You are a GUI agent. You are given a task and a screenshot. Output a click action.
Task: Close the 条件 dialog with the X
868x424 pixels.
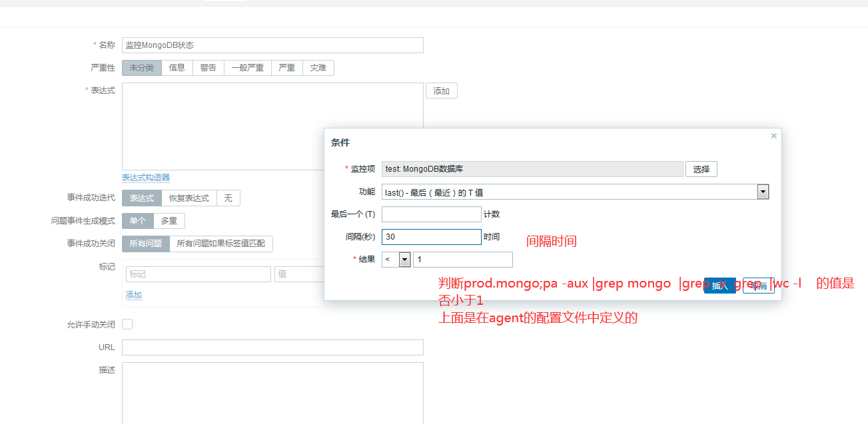tap(773, 136)
